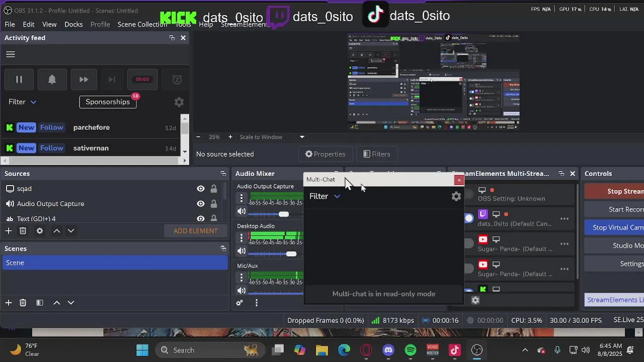This screenshot has height=362, width=644.
Task: Remove selected scene with trash icon
Action: pyautogui.click(x=23, y=303)
